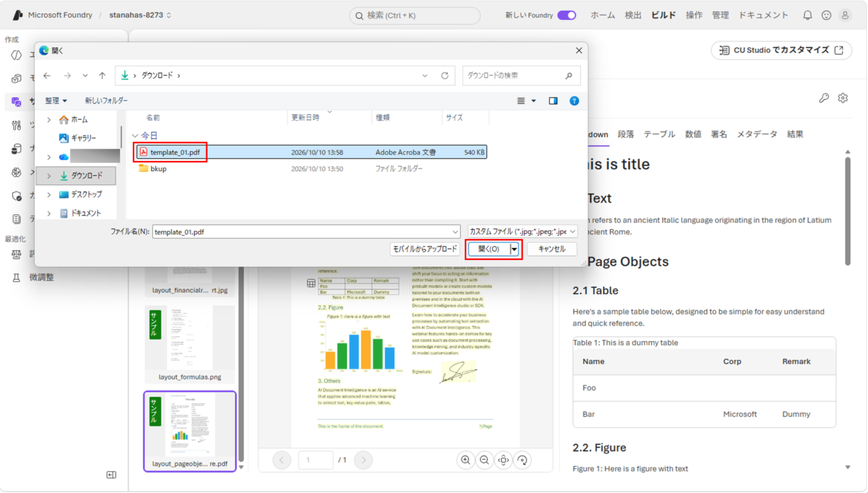Switch to the テーブル tab
The width and height of the screenshot is (868, 493).
[659, 134]
